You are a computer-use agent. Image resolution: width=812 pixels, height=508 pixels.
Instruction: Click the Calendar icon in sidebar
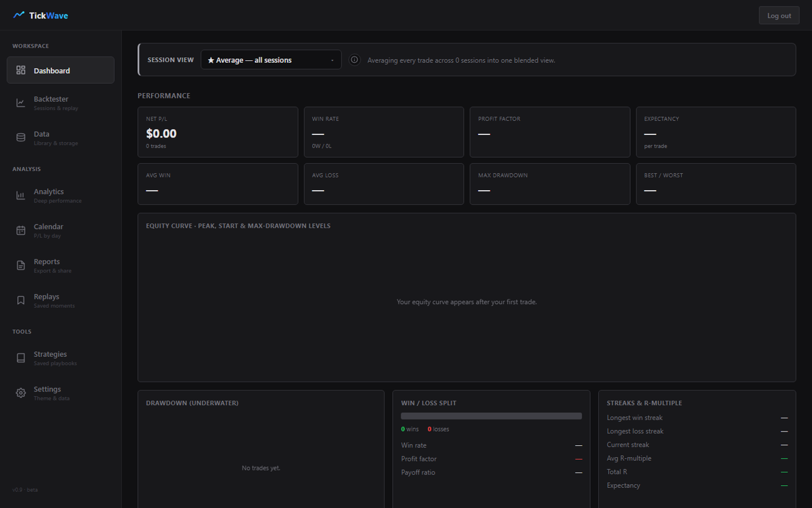21,230
